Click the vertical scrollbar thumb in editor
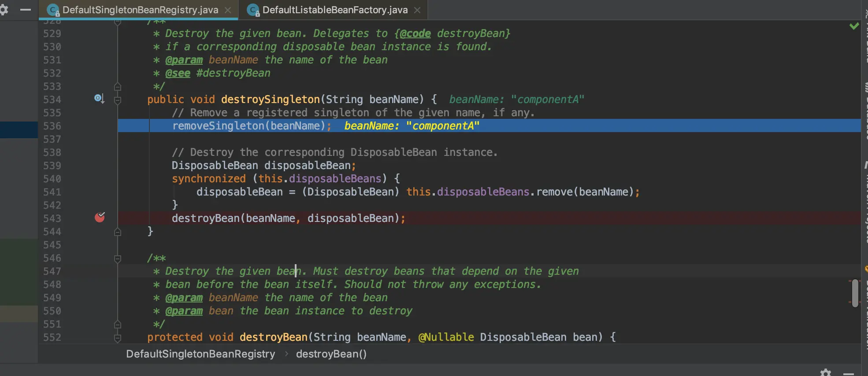This screenshot has height=376, width=868. 855,293
